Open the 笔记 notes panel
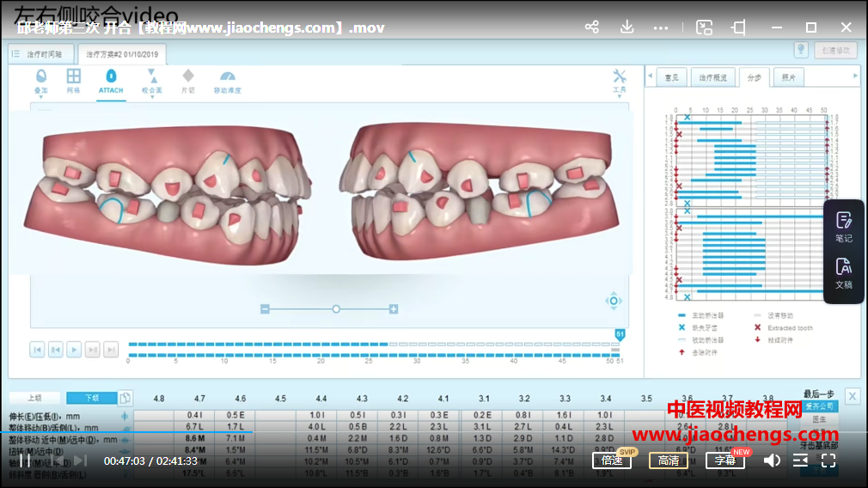This screenshot has height=488, width=868. pyautogui.click(x=844, y=227)
